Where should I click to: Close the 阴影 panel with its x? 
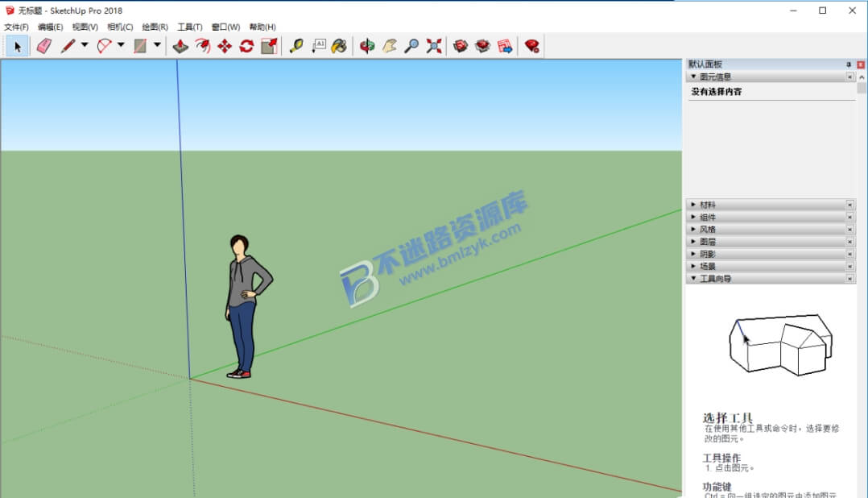tap(849, 254)
